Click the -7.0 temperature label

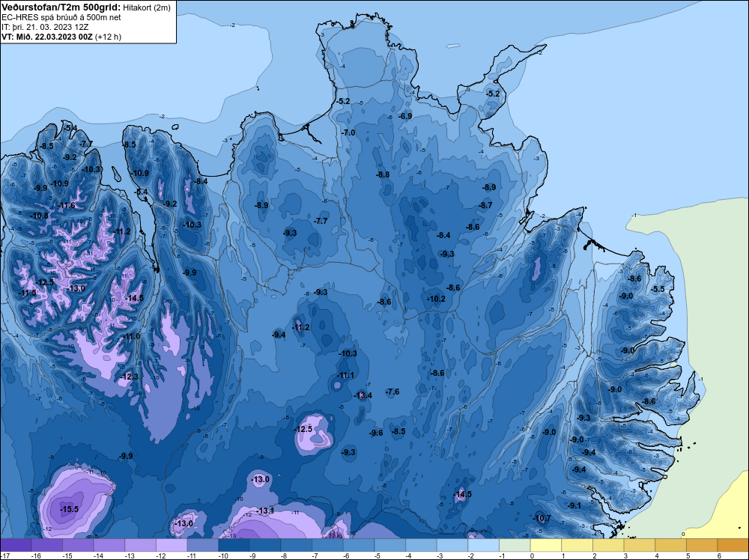[349, 133]
